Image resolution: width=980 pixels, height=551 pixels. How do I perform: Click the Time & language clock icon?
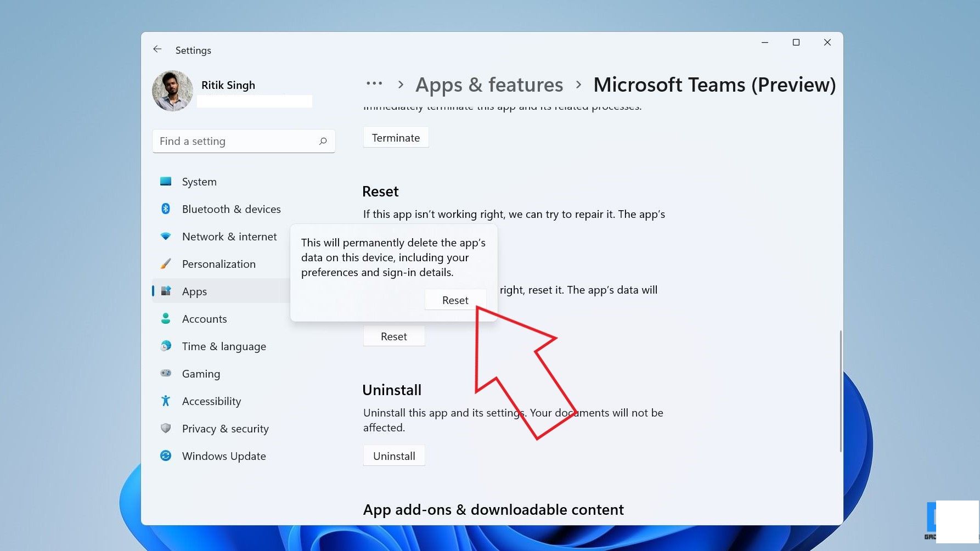(x=166, y=346)
